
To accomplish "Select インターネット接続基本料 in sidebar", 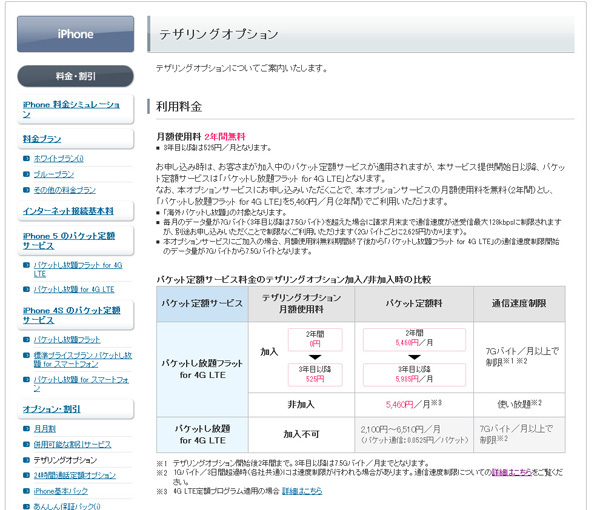I will (68, 211).
